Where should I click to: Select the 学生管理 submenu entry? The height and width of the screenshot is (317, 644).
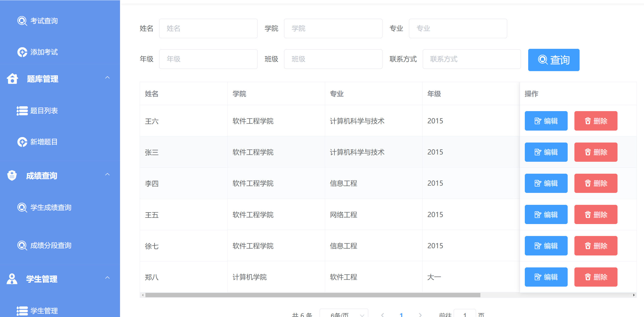coord(44,311)
